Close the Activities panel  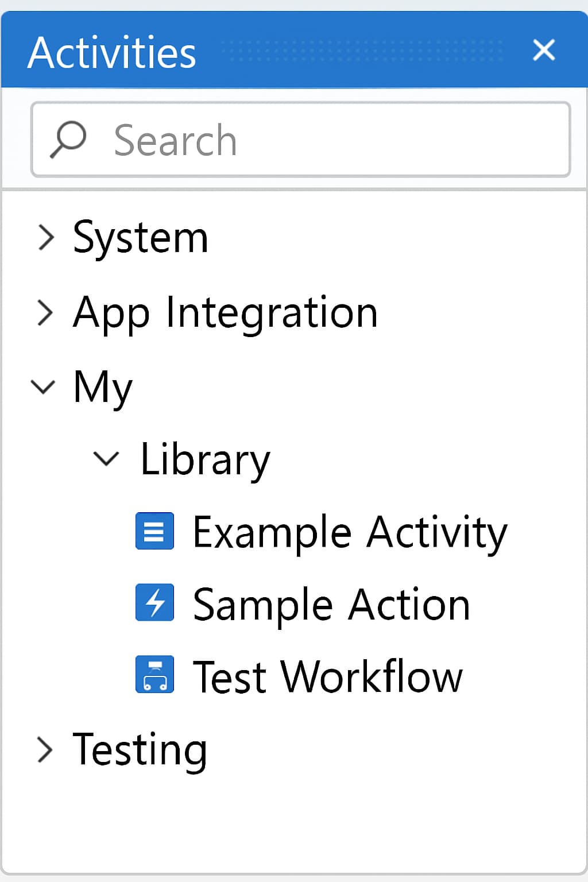(x=544, y=51)
